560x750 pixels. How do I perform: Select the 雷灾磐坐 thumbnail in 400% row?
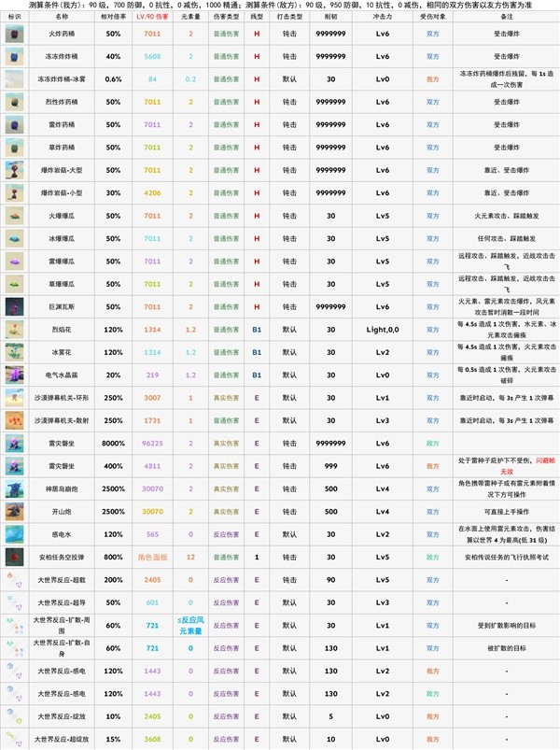14,466
